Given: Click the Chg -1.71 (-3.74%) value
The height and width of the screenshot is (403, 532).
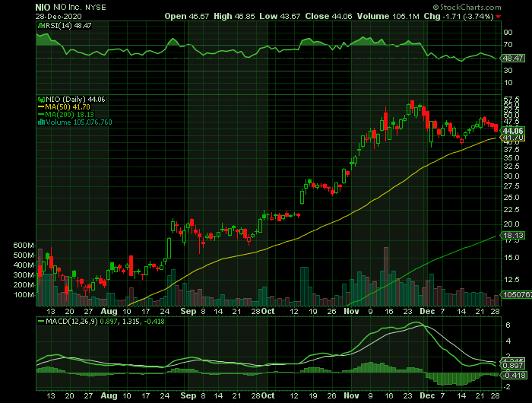Looking at the screenshot, I should [x=459, y=16].
